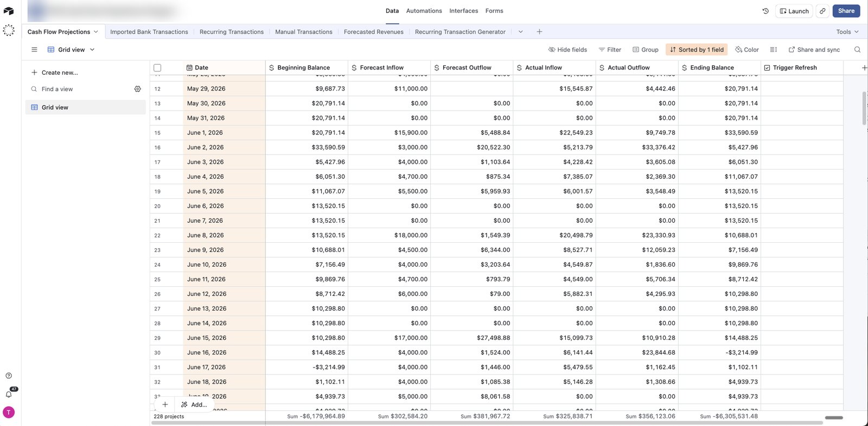Viewport: 868px width, 426px height.
Task: Open the Group options
Action: click(645, 49)
